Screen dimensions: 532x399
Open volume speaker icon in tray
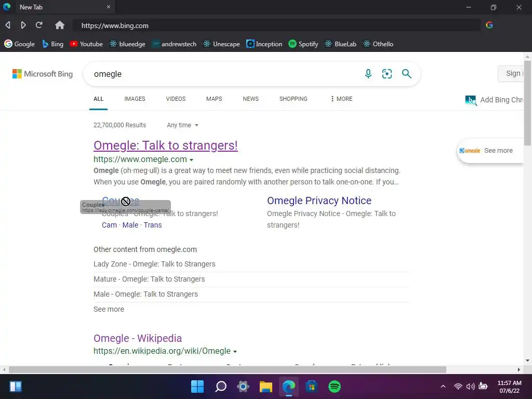pos(470,387)
